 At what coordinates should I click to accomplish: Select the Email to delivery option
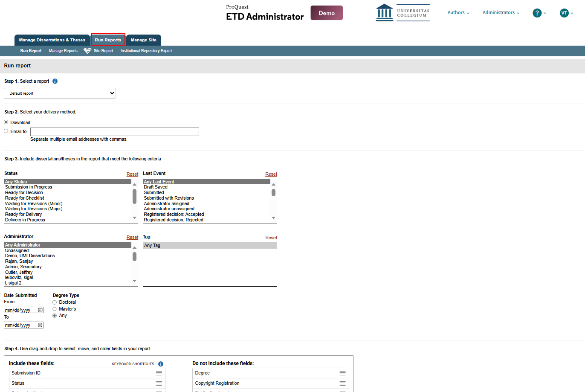click(6, 131)
